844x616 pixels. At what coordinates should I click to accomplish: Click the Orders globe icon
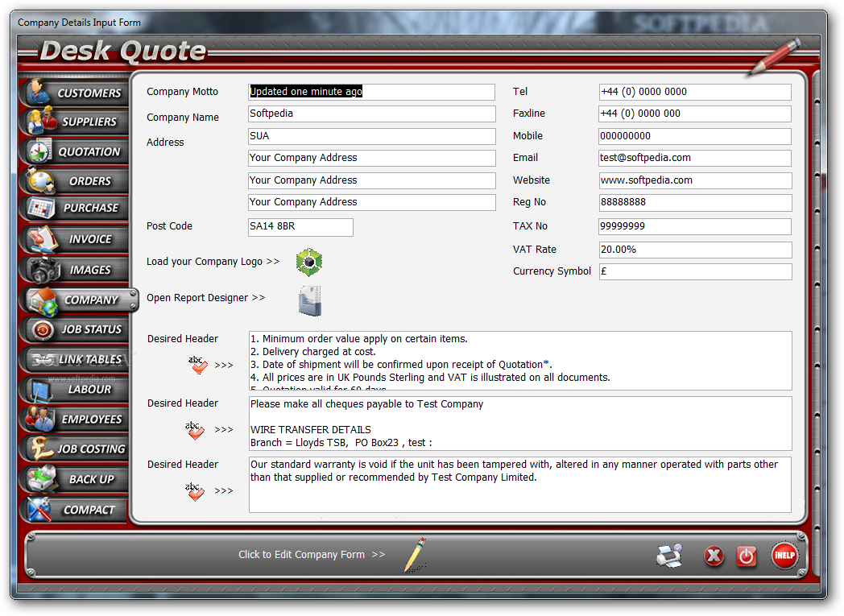[x=41, y=180]
